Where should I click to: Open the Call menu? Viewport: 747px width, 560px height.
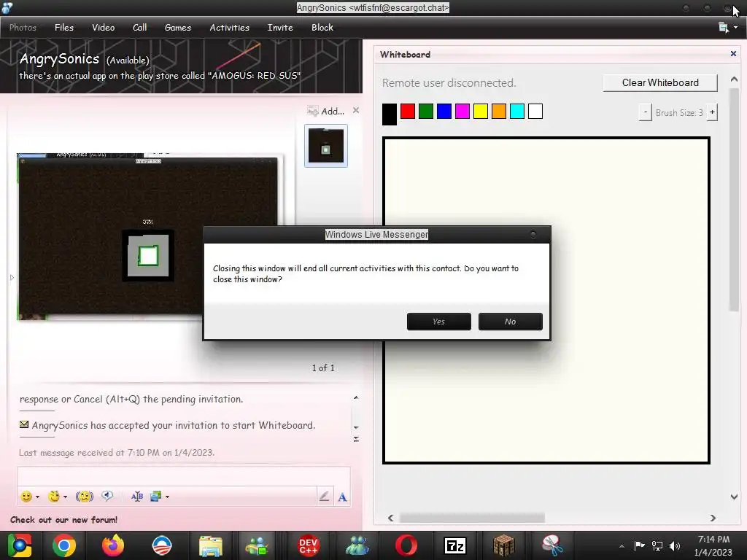point(139,28)
